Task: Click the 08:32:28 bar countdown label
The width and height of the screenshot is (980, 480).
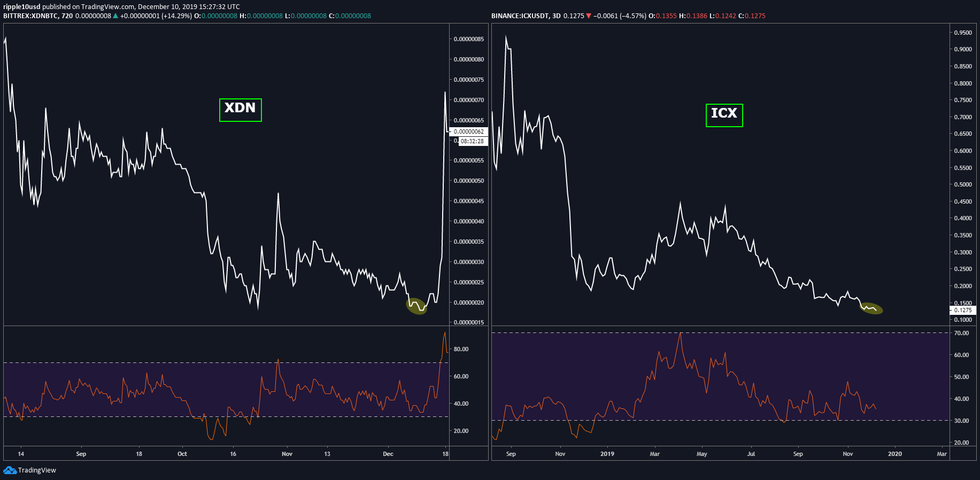Action: pos(473,141)
